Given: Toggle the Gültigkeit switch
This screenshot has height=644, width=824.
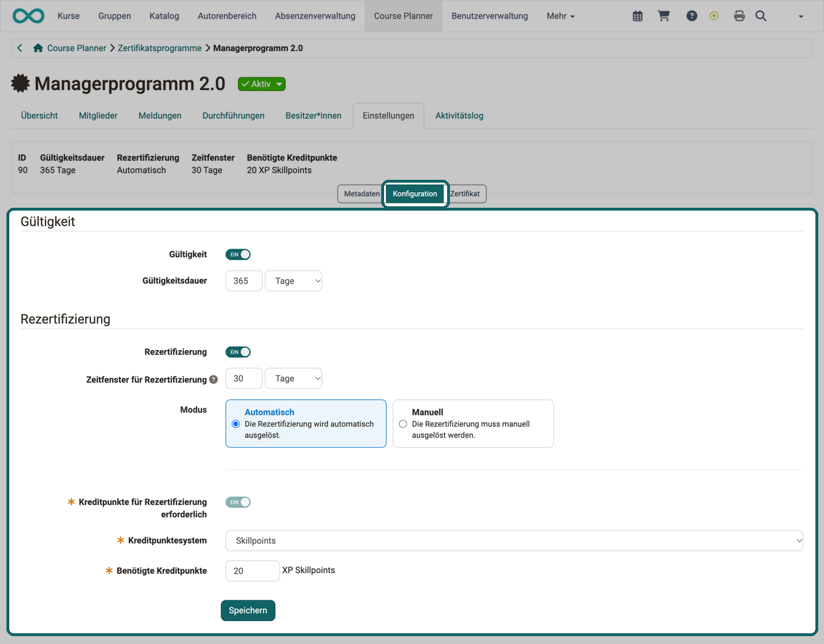Looking at the screenshot, I should (238, 254).
